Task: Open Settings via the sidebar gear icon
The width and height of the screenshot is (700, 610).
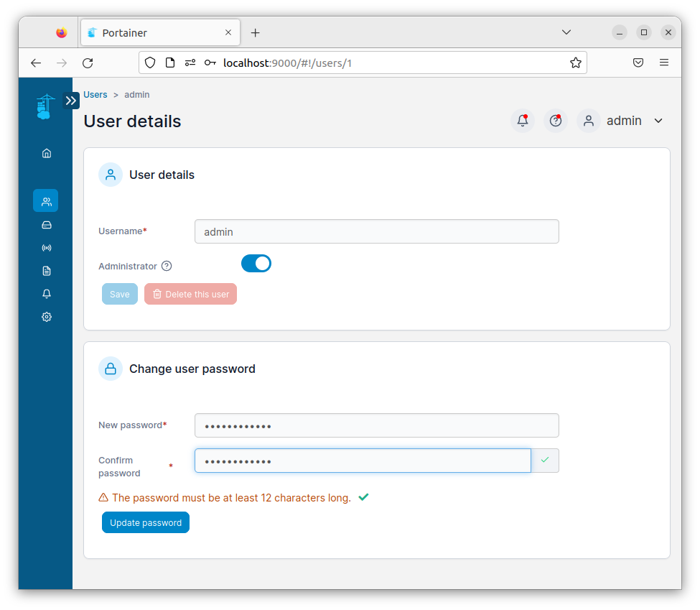Action: (46, 317)
